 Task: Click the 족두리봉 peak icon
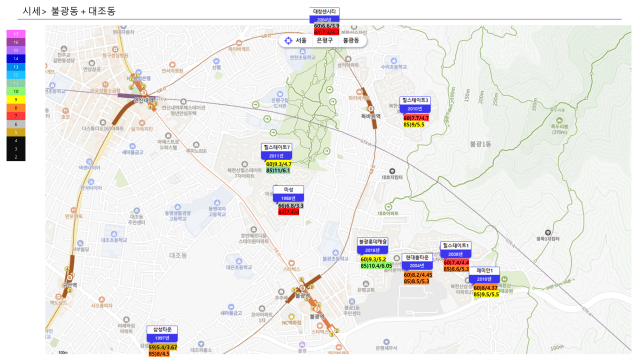[559, 120]
